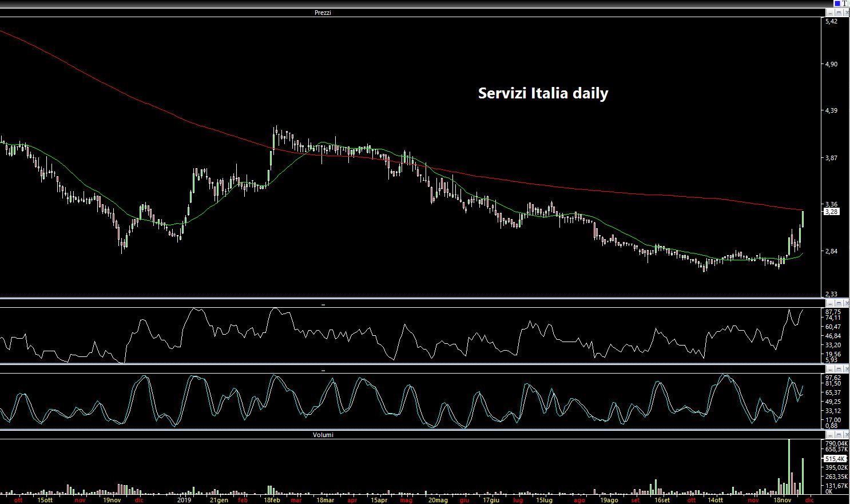Close the stochastic two-line indicator panel
The image size is (850, 504).
coord(846,370)
